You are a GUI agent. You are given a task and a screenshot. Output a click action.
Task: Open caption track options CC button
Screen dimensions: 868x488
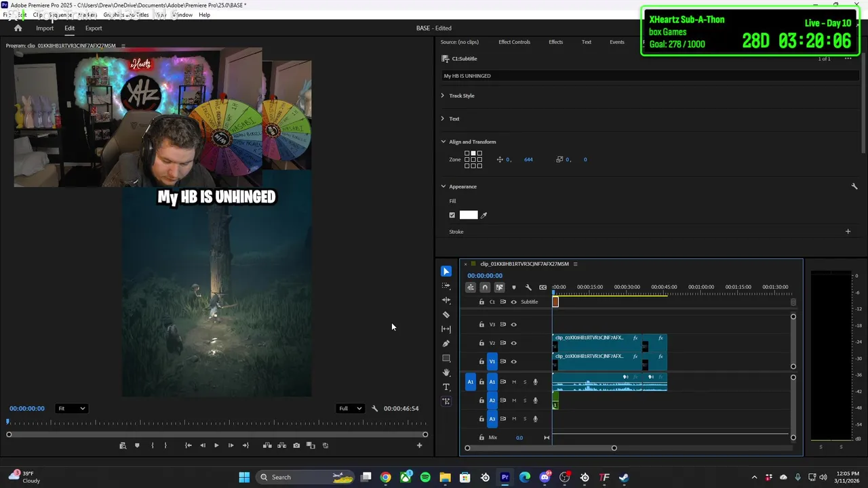[x=542, y=287]
